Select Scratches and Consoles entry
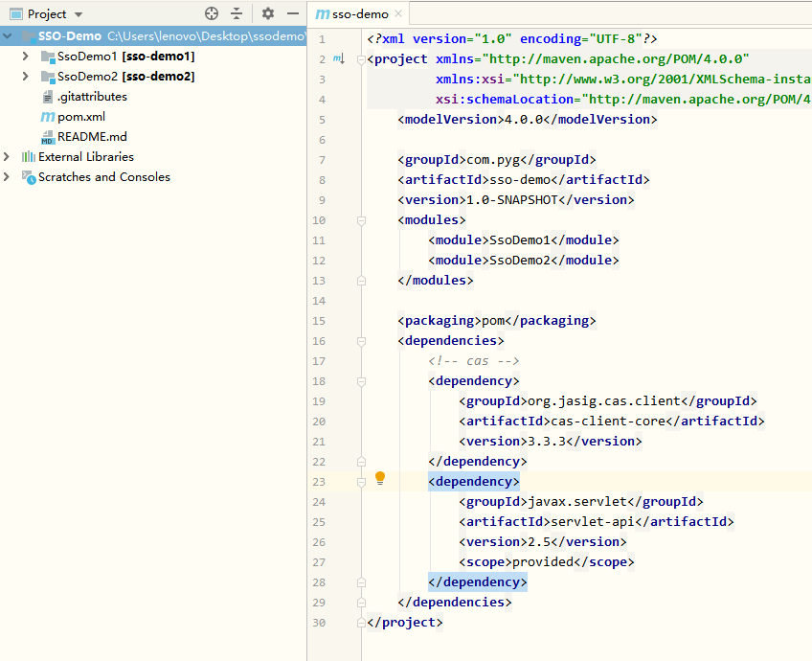Viewport: 812px width, 661px height. click(x=104, y=176)
